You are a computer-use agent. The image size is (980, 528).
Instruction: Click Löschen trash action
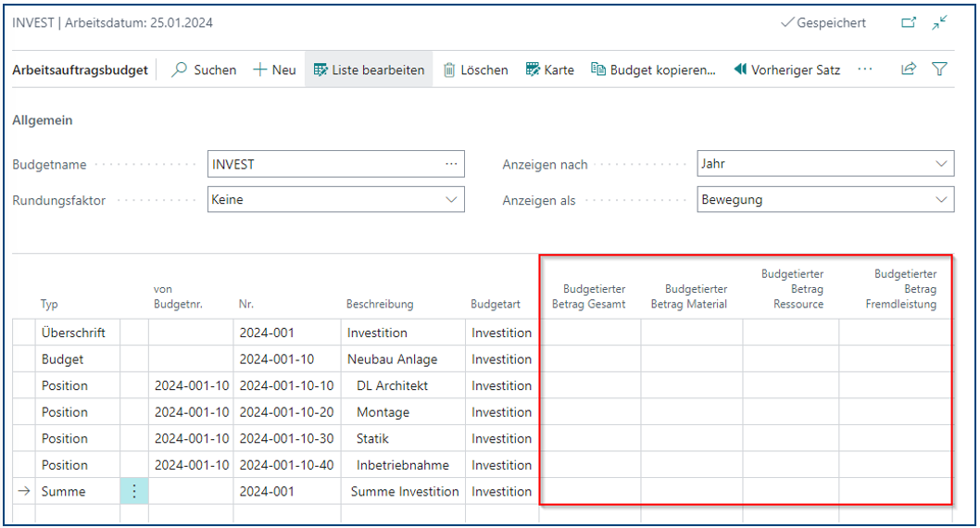[475, 70]
